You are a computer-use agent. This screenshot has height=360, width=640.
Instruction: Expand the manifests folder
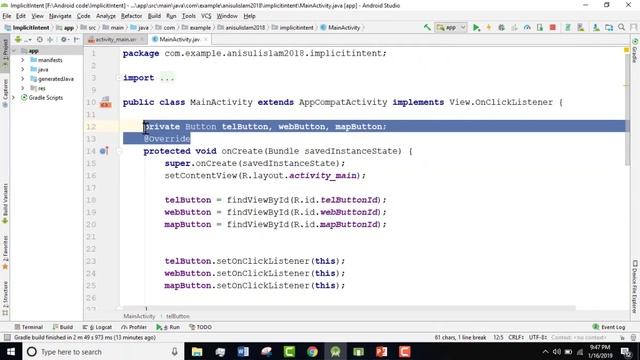[x=22, y=60]
